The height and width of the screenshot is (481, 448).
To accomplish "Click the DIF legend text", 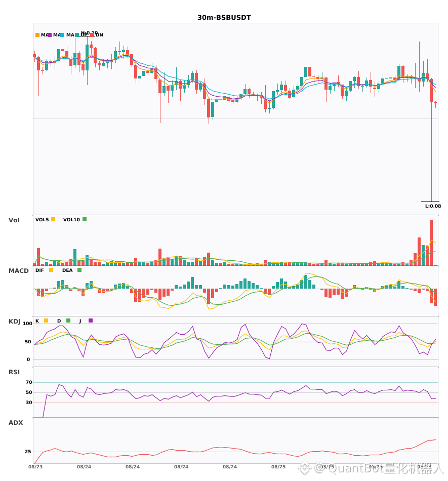I will 39,270.
